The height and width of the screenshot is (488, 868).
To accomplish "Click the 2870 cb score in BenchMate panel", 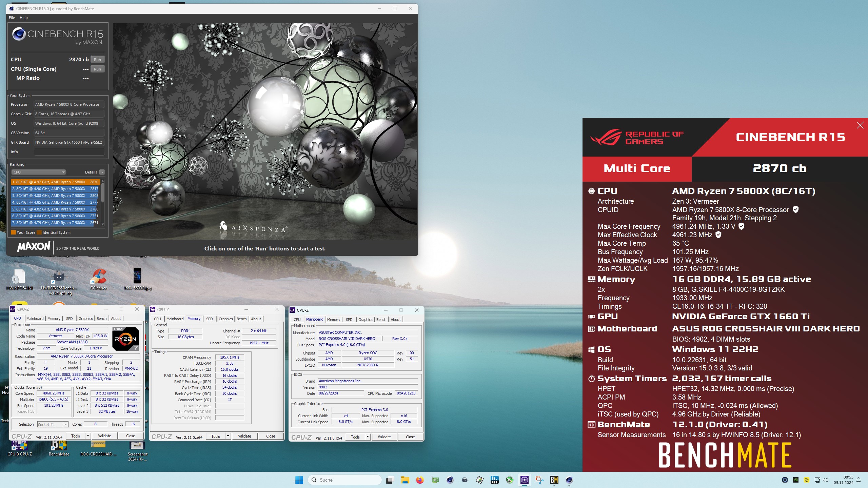I will click(x=780, y=168).
